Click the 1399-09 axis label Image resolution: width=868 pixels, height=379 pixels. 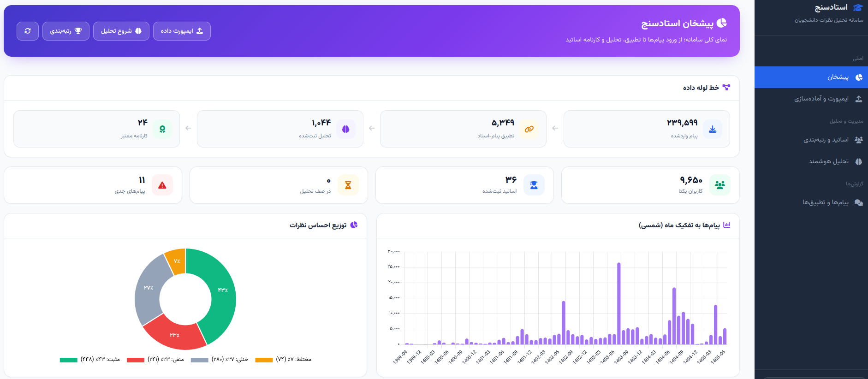400,357
